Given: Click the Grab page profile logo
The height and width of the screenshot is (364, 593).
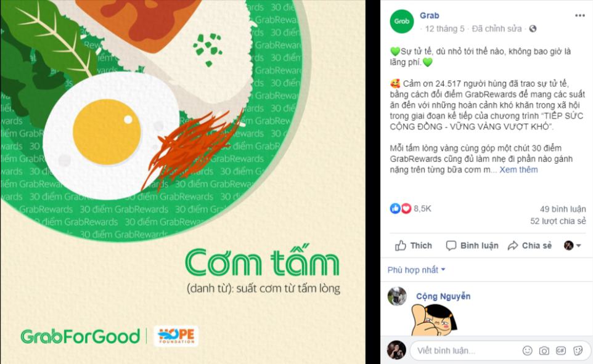Looking at the screenshot, I should pos(402,22).
